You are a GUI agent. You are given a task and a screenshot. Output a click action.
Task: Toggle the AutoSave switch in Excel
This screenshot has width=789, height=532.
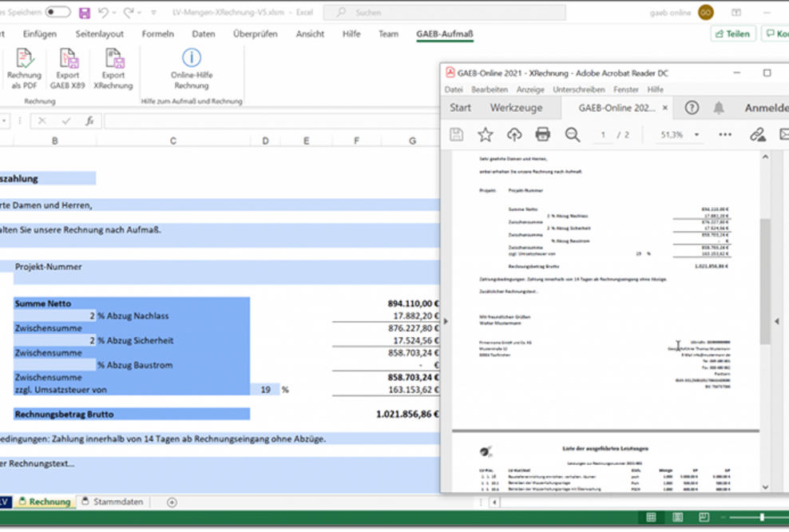(x=57, y=13)
